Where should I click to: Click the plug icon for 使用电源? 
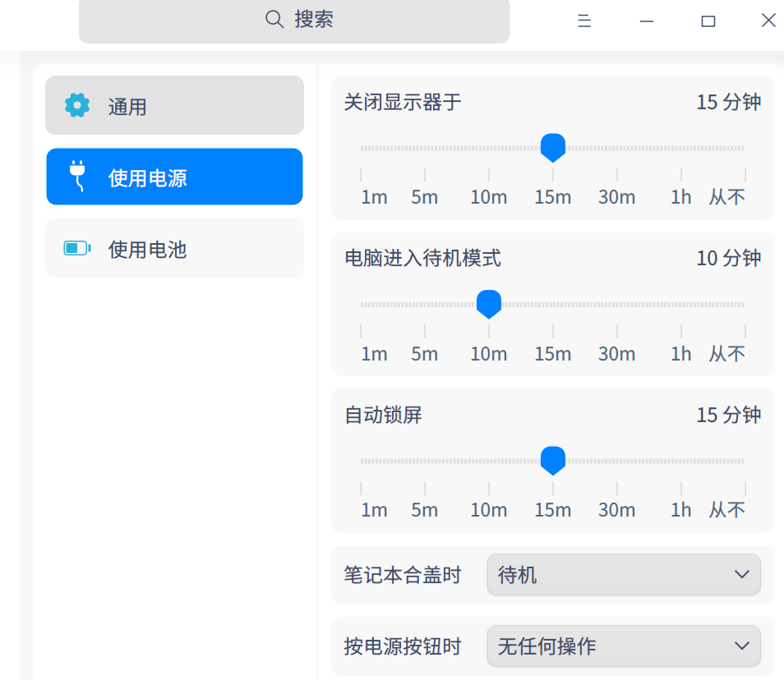coord(77,177)
